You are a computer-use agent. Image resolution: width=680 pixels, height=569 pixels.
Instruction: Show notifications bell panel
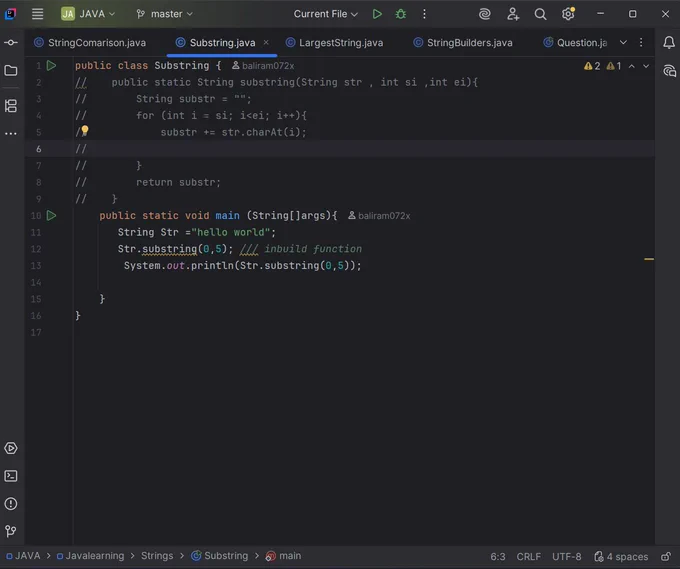coord(669,43)
